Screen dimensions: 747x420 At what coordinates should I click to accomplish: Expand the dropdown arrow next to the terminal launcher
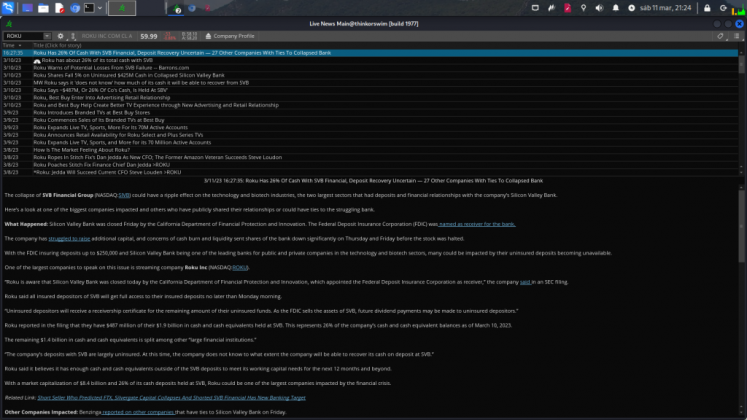[x=101, y=8]
